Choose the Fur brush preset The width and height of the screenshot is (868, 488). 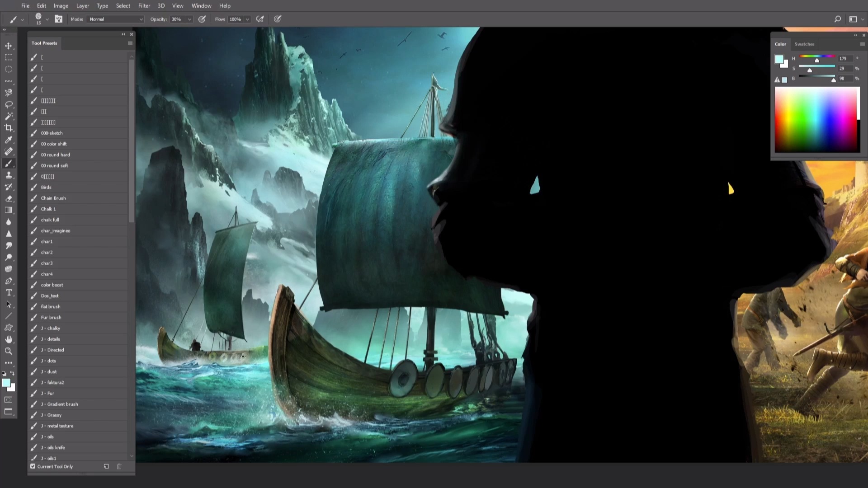(78, 317)
